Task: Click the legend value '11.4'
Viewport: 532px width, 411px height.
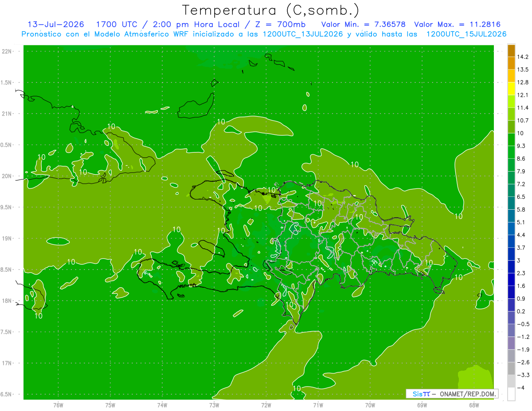Action: tap(523, 108)
